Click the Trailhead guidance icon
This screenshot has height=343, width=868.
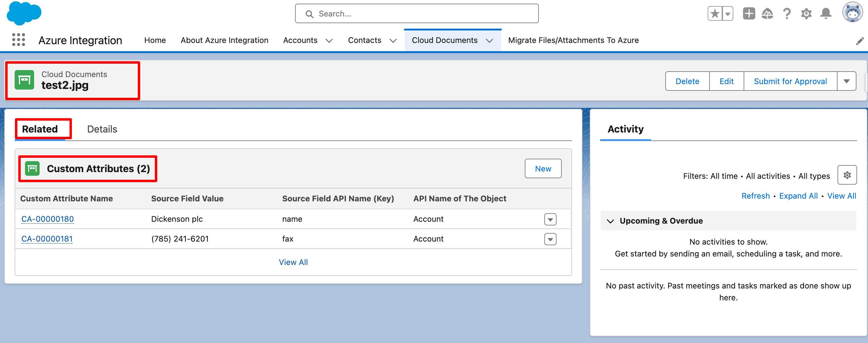pyautogui.click(x=767, y=14)
